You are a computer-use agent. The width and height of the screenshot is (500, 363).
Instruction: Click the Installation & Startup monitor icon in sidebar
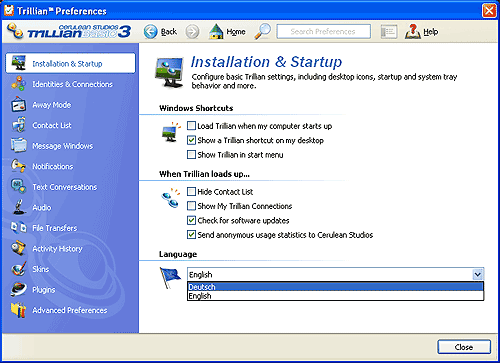coord(18,63)
